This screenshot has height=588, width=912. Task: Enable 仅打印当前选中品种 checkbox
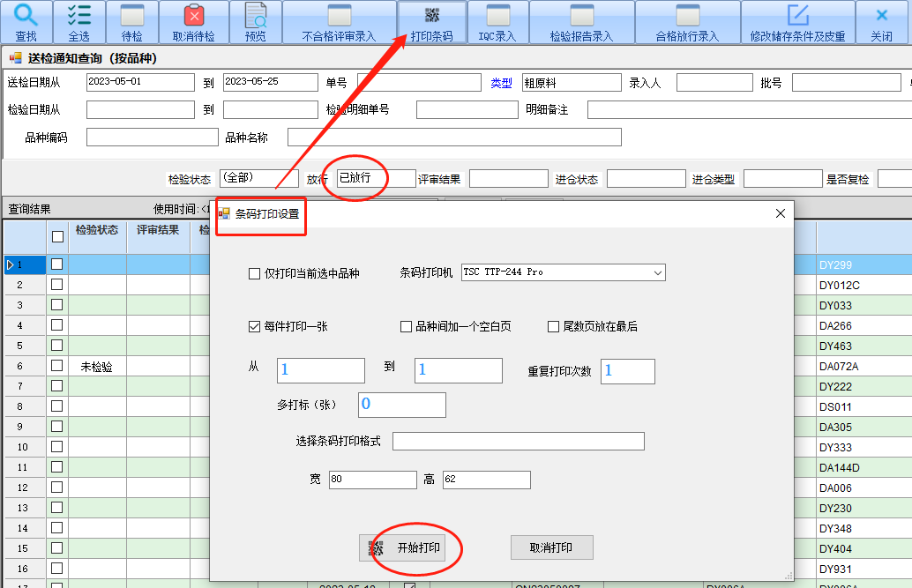(x=254, y=274)
